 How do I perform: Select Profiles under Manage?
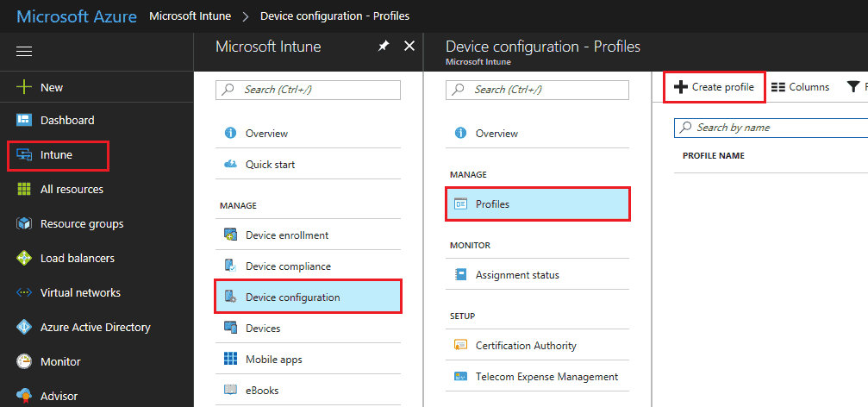tap(537, 203)
